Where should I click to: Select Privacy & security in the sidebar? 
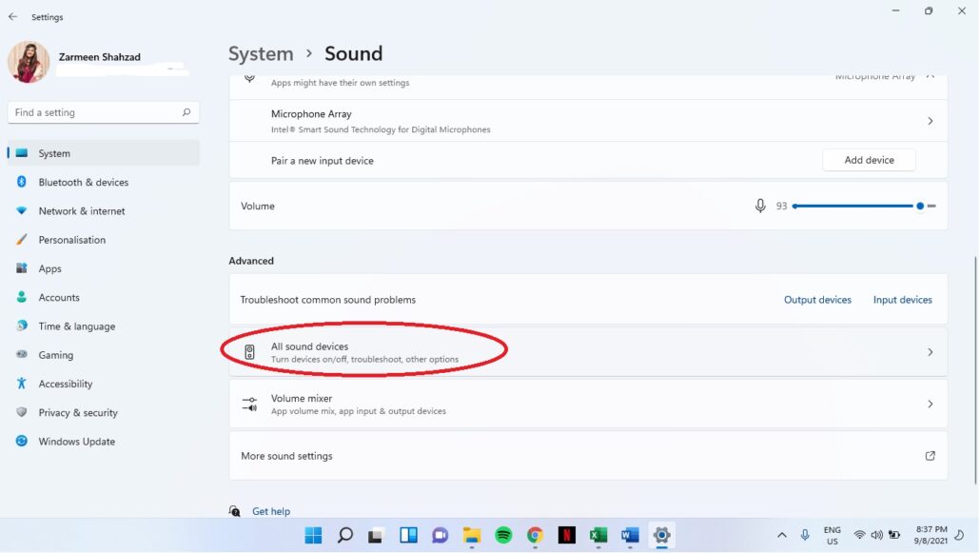[x=76, y=412]
